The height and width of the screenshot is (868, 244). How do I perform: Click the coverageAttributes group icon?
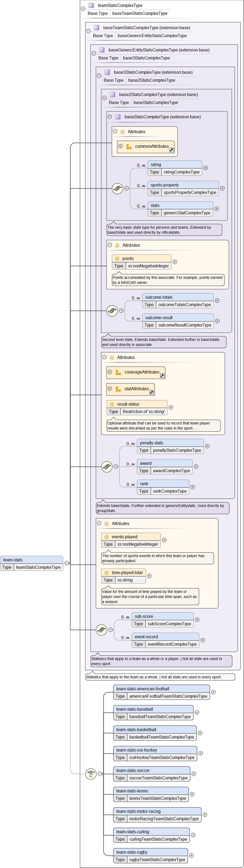118,372
